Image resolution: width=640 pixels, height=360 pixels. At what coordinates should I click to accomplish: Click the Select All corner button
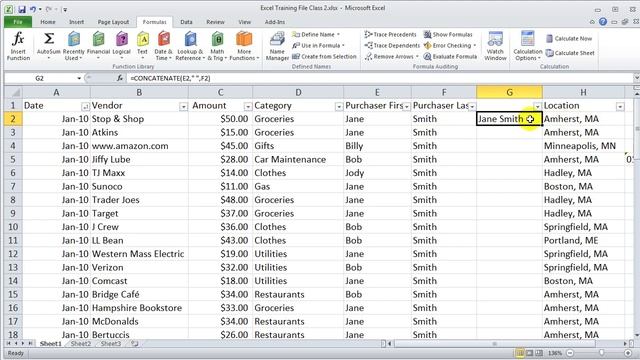(x=13, y=92)
